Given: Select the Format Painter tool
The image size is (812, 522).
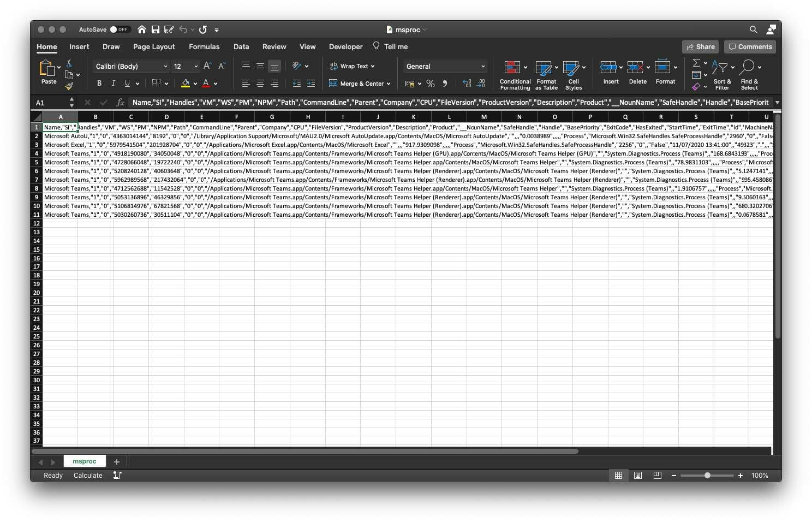Looking at the screenshot, I should (x=70, y=86).
